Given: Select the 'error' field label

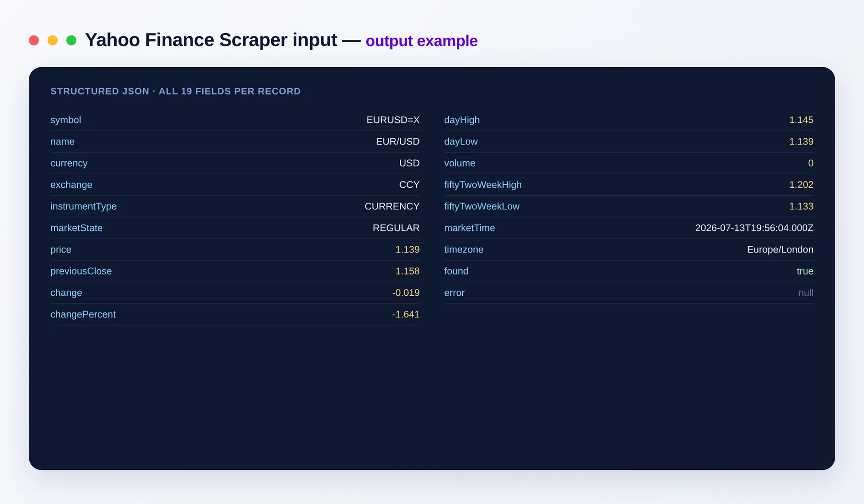Looking at the screenshot, I should pyautogui.click(x=455, y=293).
